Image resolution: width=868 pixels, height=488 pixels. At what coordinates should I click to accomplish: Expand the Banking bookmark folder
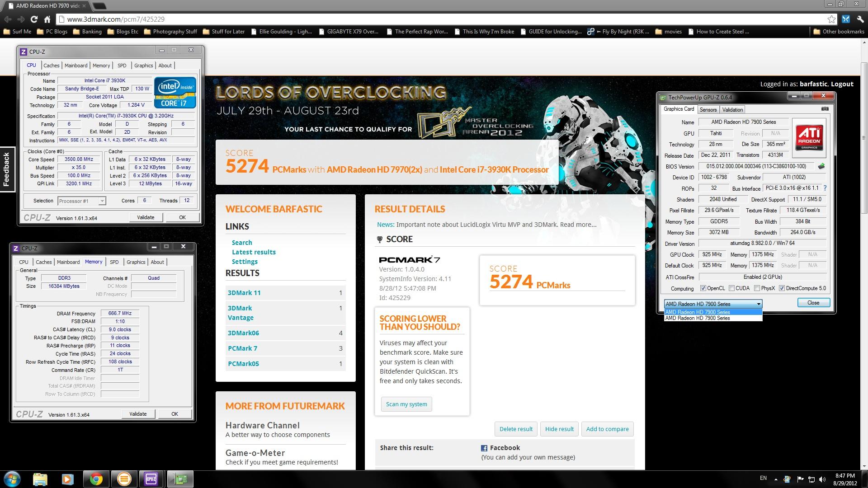(x=87, y=32)
